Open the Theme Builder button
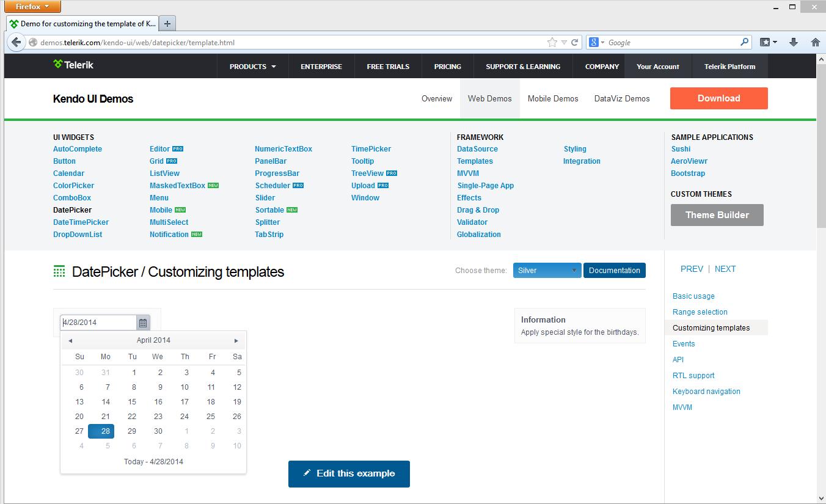The image size is (826, 504). click(x=717, y=215)
